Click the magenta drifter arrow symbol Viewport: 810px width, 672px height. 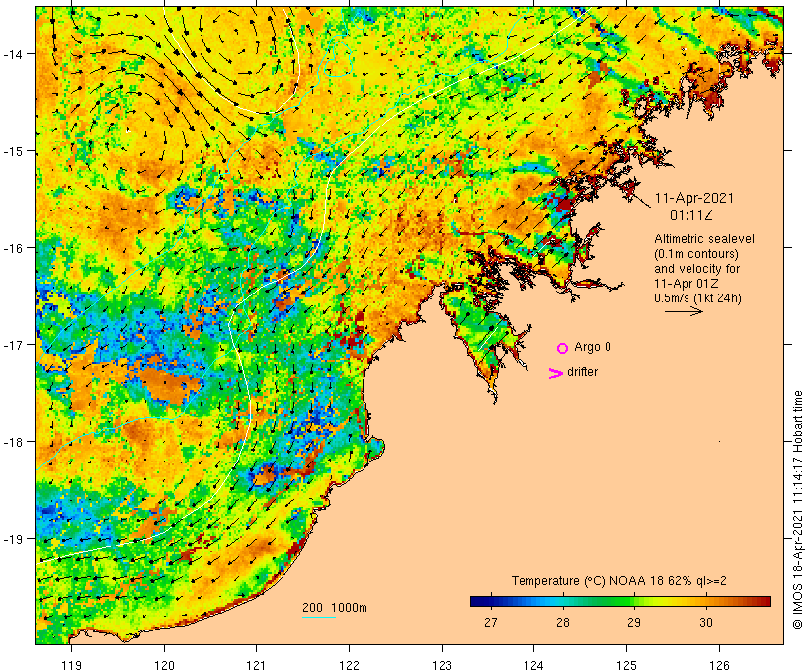(x=555, y=374)
